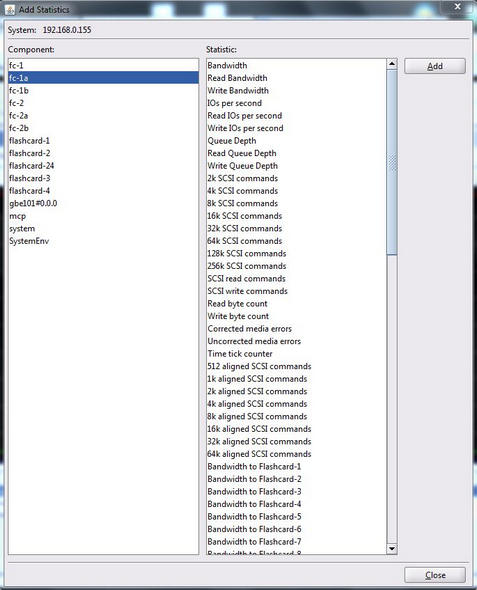Select the IOs per second statistic
Image resolution: width=477 pixels, height=590 pixels.
(x=297, y=103)
